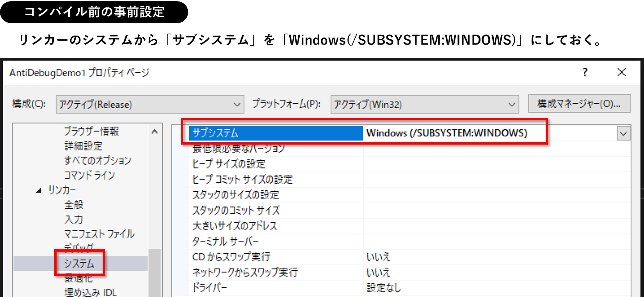Select ブラウザー情報 in the tree
644x297 pixels.
[x=91, y=131]
